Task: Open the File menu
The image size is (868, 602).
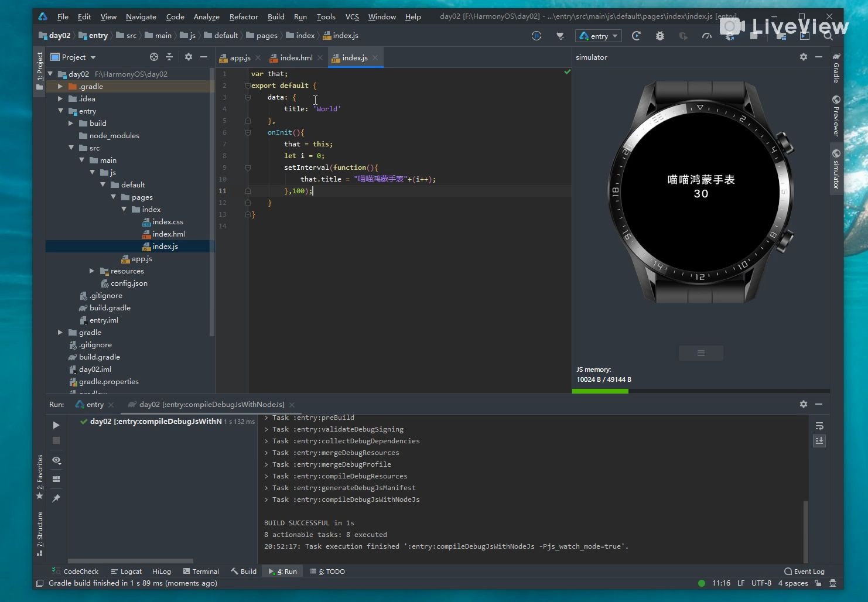Action: point(63,16)
